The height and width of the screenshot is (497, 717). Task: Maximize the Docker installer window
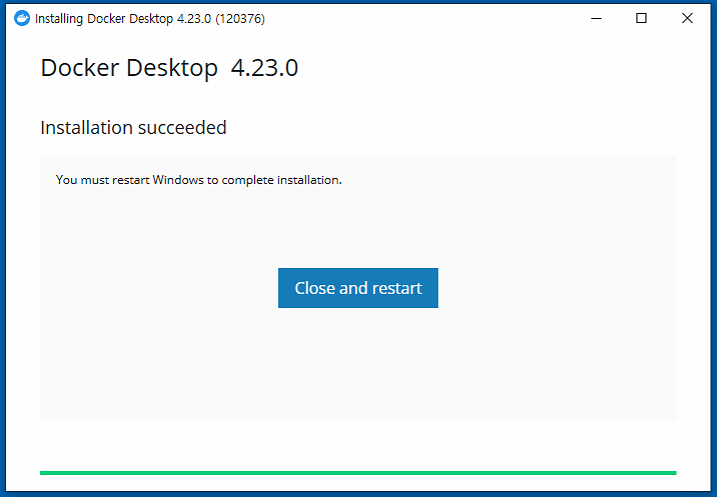[642, 18]
